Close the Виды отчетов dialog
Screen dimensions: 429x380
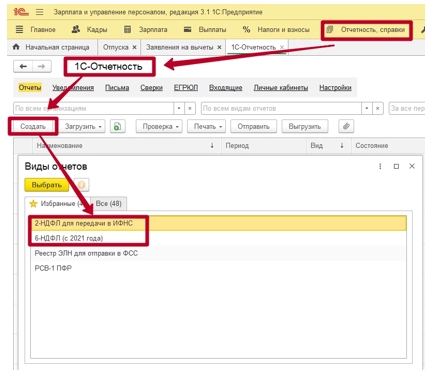coord(412,166)
